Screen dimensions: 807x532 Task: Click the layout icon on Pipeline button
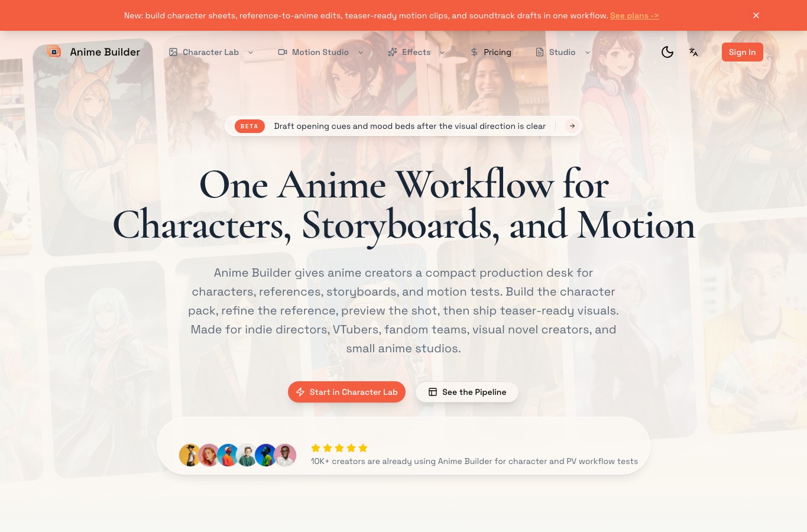(x=433, y=392)
